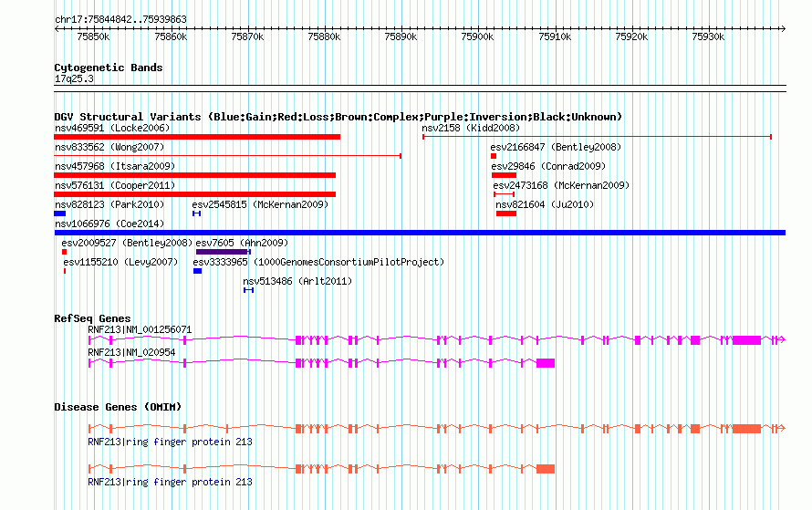Open the RNF213|NM_020954 gene label

point(131,352)
